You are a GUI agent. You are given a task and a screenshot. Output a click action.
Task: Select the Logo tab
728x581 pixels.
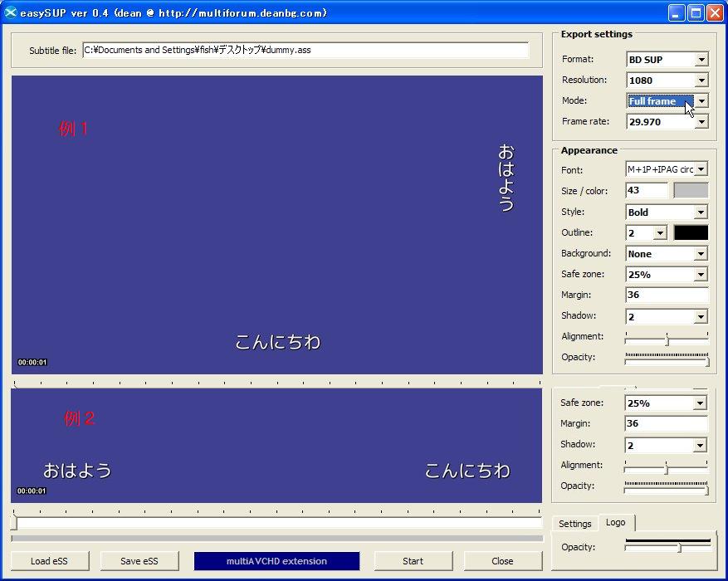[616, 522]
